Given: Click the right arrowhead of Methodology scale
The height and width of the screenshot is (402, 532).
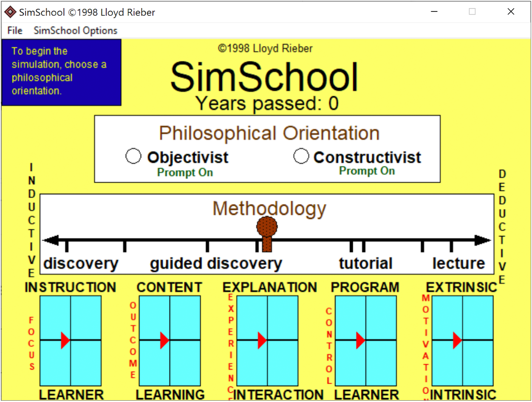Looking at the screenshot, I should (x=483, y=240).
